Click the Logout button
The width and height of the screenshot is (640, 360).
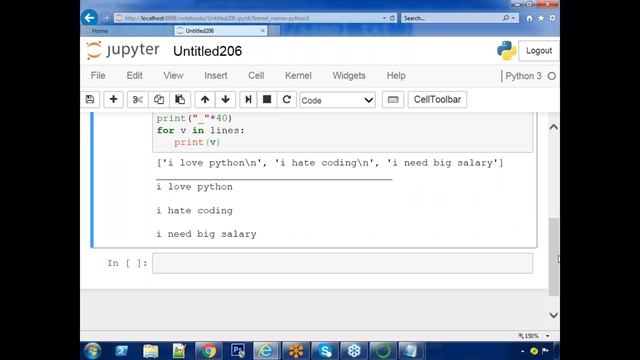[539, 51]
